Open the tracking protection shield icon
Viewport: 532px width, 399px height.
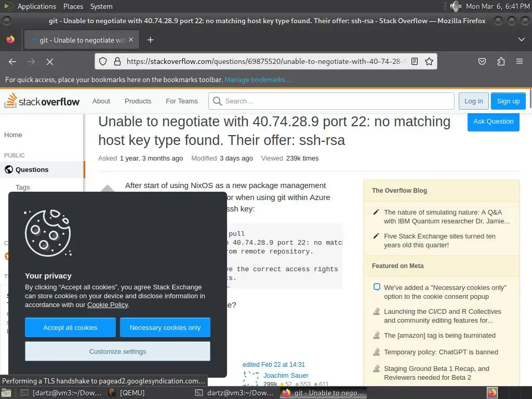(x=103, y=61)
